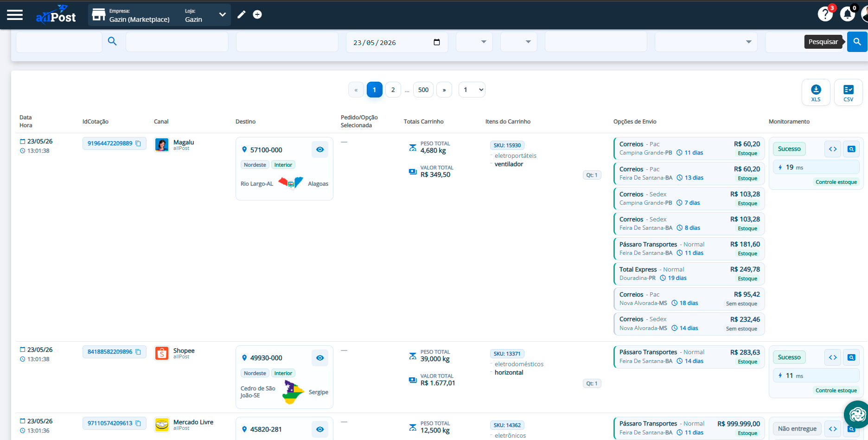Click the Não entregue status badge
The height and width of the screenshot is (440, 868).
click(x=797, y=429)
